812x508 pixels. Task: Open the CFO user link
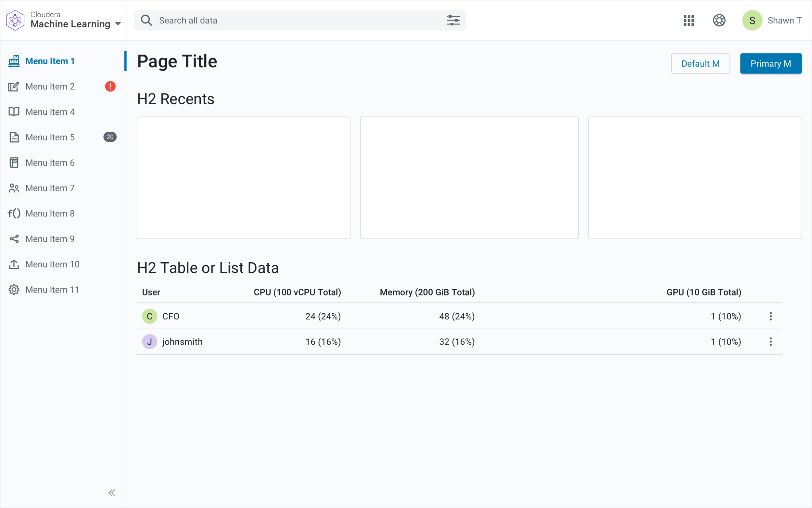tap(171, 316)
